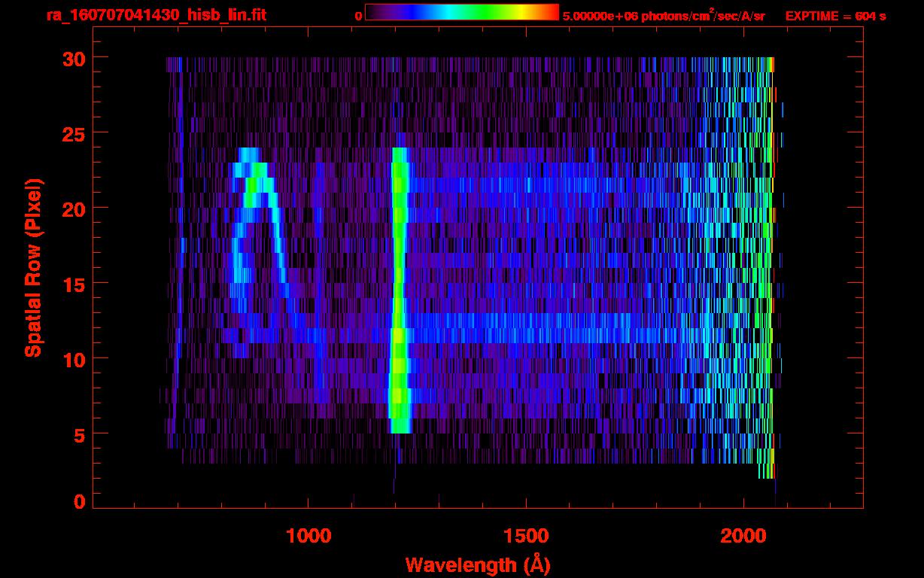Click the 10 spatial row tick label
The width and height of the screenshot is (924, 578).
click(73, 359)
